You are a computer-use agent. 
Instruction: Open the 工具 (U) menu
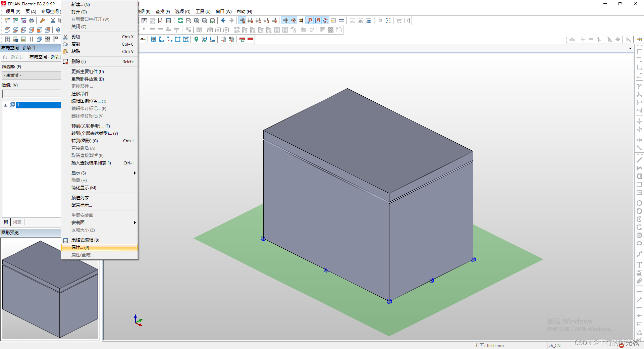(x=203, y=11)
